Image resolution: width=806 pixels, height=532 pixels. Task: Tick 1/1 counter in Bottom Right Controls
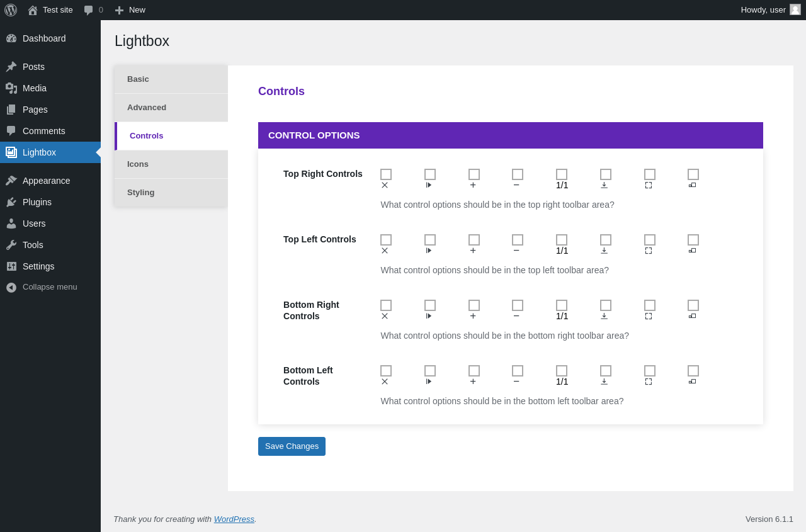tap(562, 305)
